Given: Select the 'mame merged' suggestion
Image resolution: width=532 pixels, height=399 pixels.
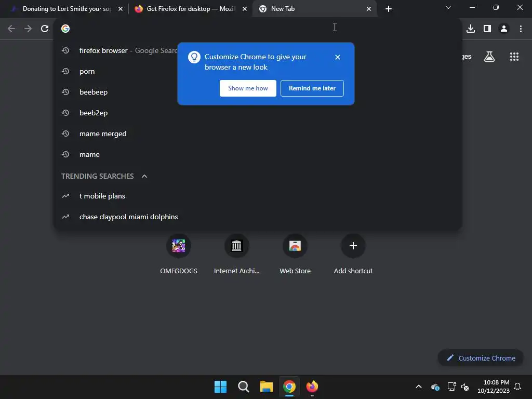Looking at the screenshot, I should tap(258, 134).
